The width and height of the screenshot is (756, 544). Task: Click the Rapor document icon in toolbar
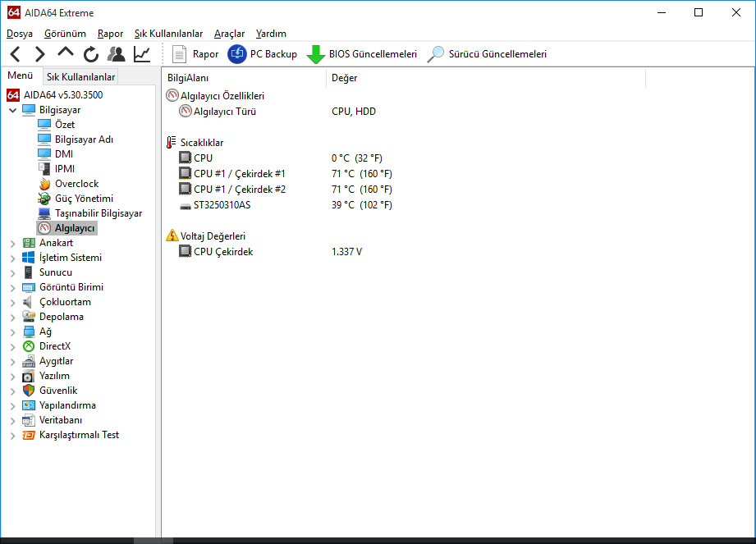coord(180,54)
